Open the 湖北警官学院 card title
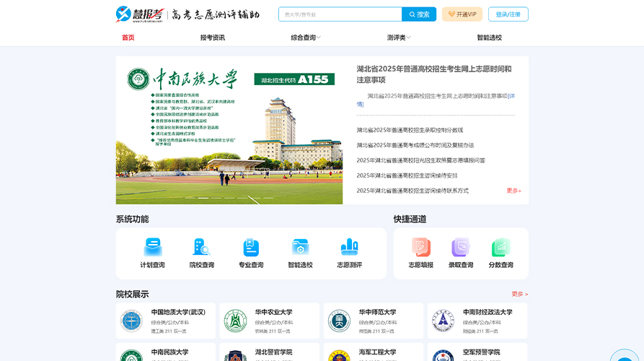Image resolution: width=644 pixels, height=361 pixels. pyautogui.click(x=273, y=352)
